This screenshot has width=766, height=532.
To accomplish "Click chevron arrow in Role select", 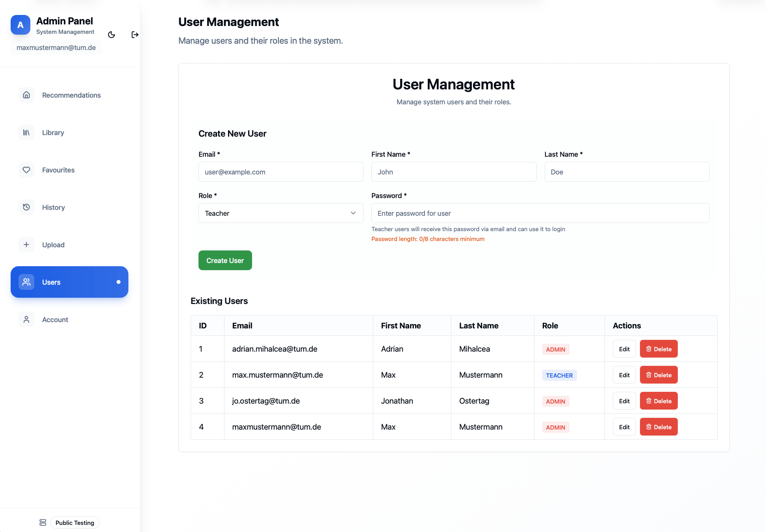I will pyautogui.click(x=353, y=213).
